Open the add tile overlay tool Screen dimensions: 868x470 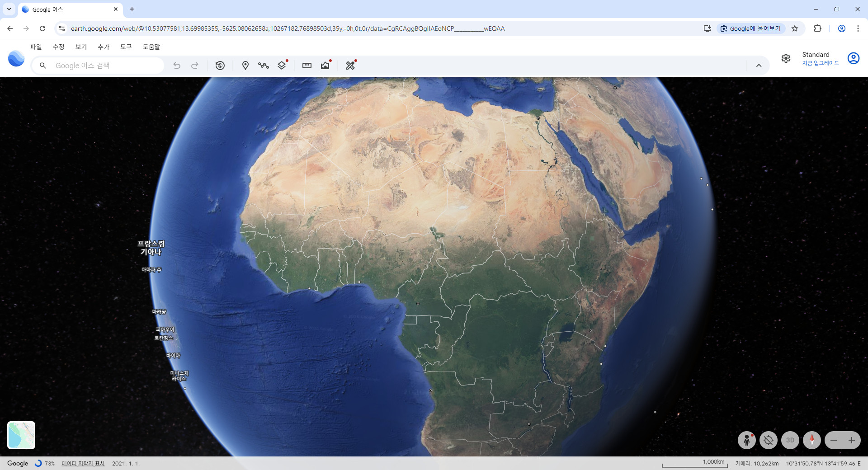pyautogui.click(x=282, y=65)
